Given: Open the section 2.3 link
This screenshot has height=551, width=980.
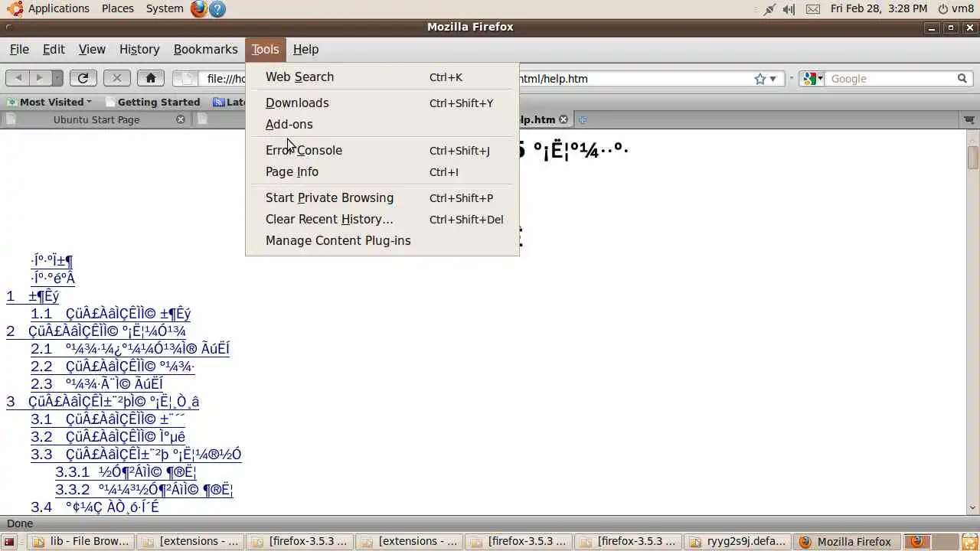Looking at the screenshot, I should click(96, 383).
